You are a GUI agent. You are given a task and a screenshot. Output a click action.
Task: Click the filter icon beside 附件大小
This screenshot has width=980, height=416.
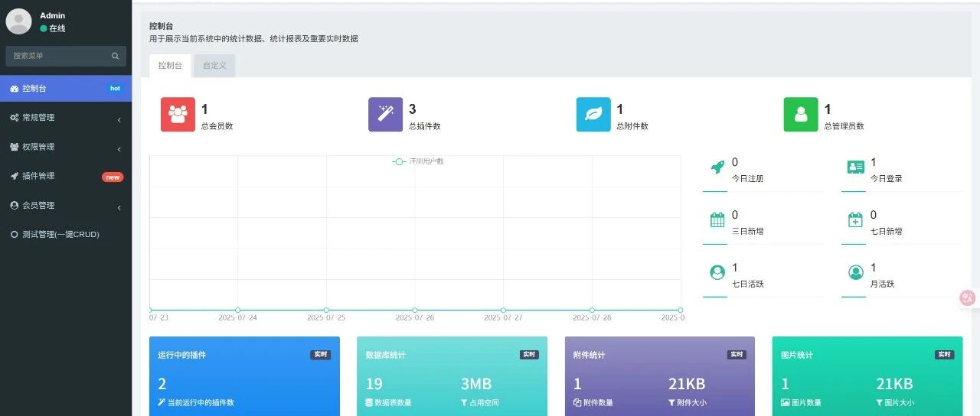click(x=671, y=402)
